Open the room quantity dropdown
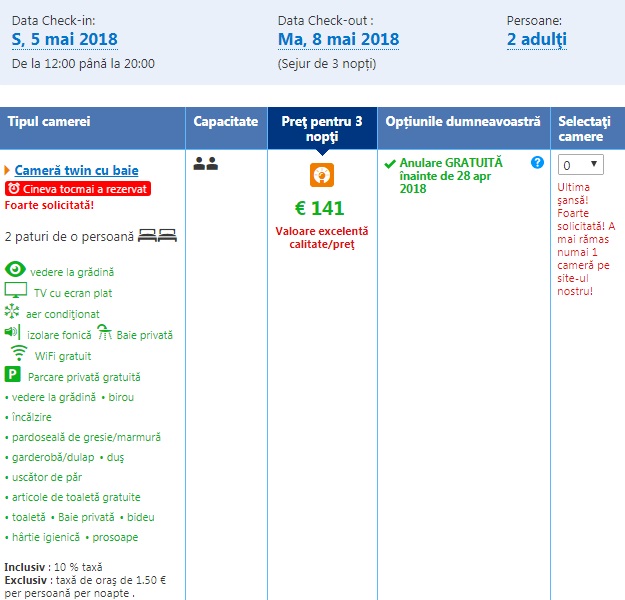This screenshot has width=625, height=600. point(580,164)
